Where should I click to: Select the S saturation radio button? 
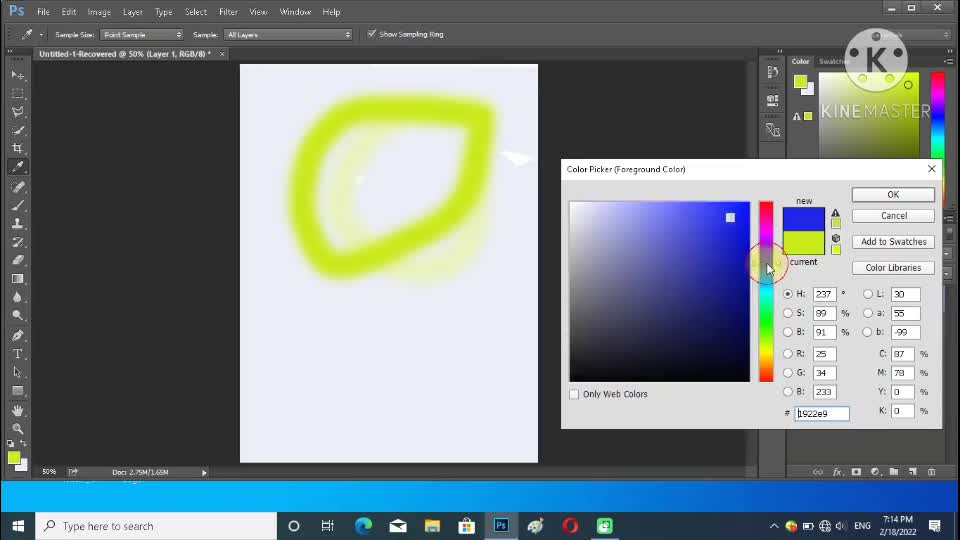(788, 313)
